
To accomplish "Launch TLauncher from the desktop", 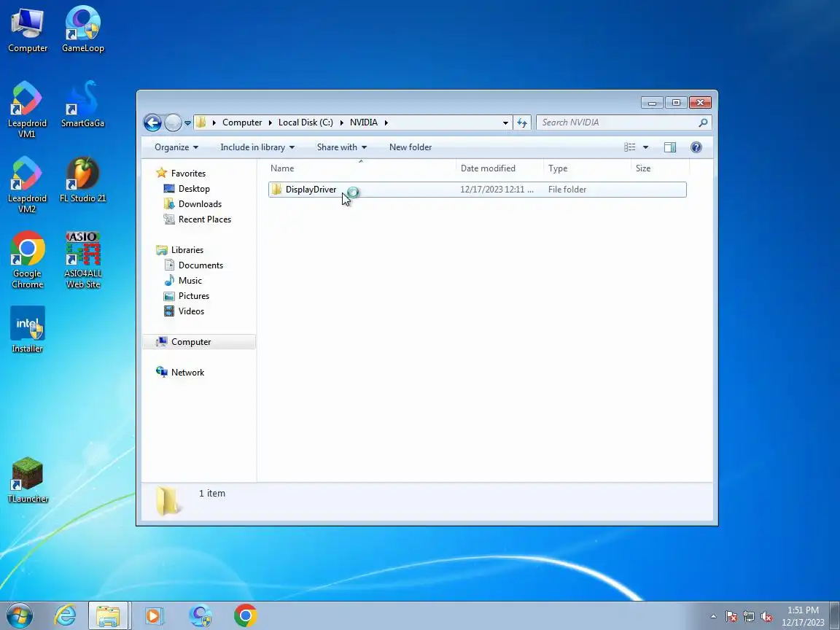I will coord(27,481).
